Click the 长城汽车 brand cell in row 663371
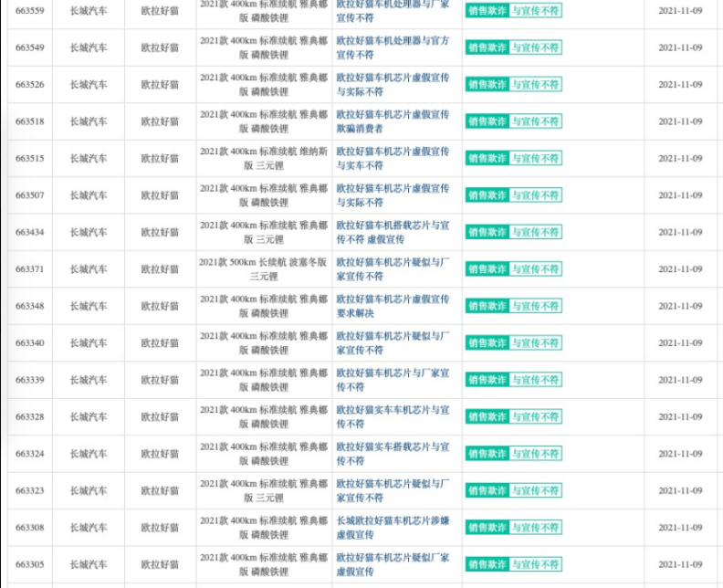The width and height of the screenshot is (723, 588). pyautogui.click(x=89, y=268)
